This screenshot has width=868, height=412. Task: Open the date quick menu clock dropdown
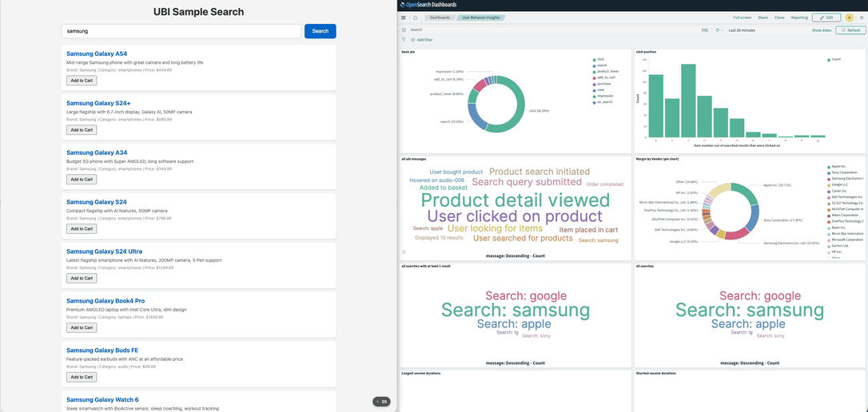(x=719, y=30)
